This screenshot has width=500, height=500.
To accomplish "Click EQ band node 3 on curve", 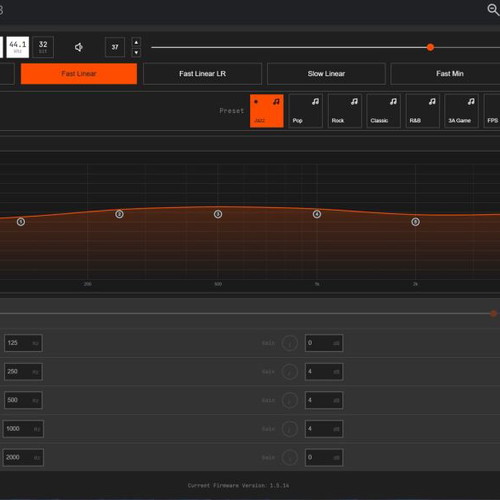I will click(x=218, y=214).
